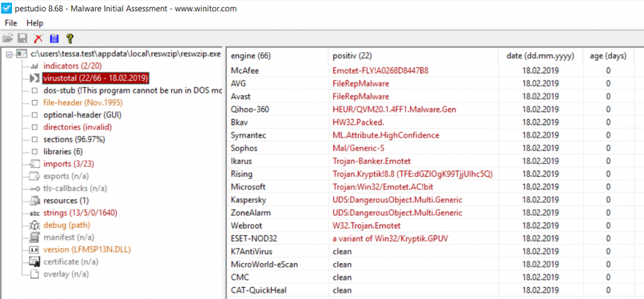Click the McAfee engine row
The image size is (644, 299).
[x=431, y=71]
